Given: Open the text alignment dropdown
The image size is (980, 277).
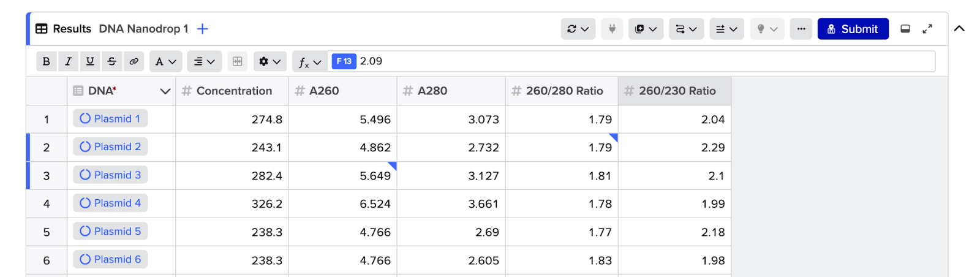Looking at the screenshot, I should coord(204,61).
